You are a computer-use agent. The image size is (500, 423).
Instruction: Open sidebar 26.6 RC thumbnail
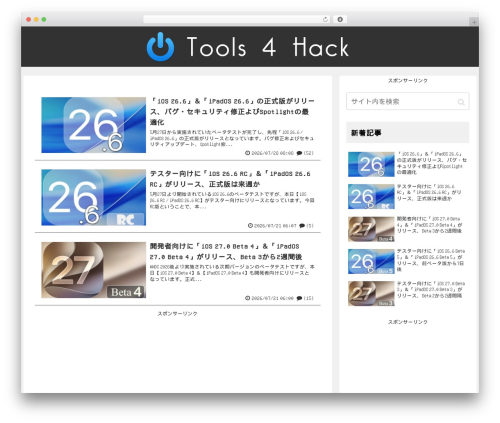[x=371, y=196]
